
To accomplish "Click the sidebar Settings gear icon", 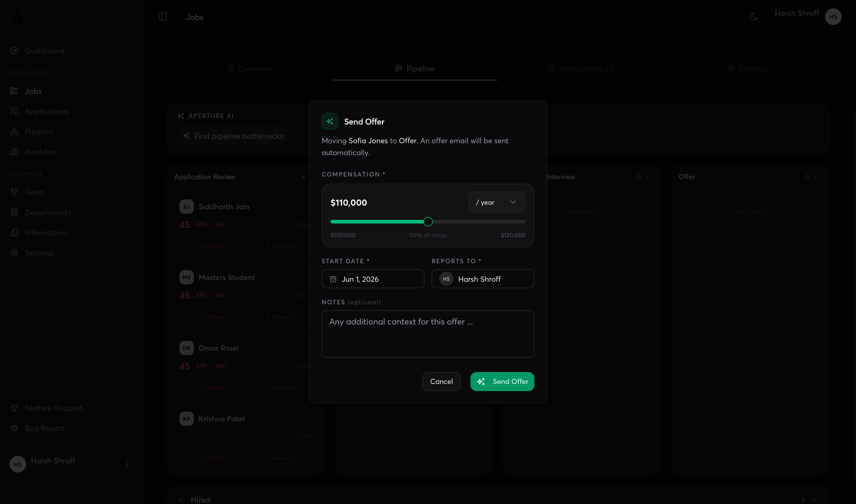I will coord(14,253).
